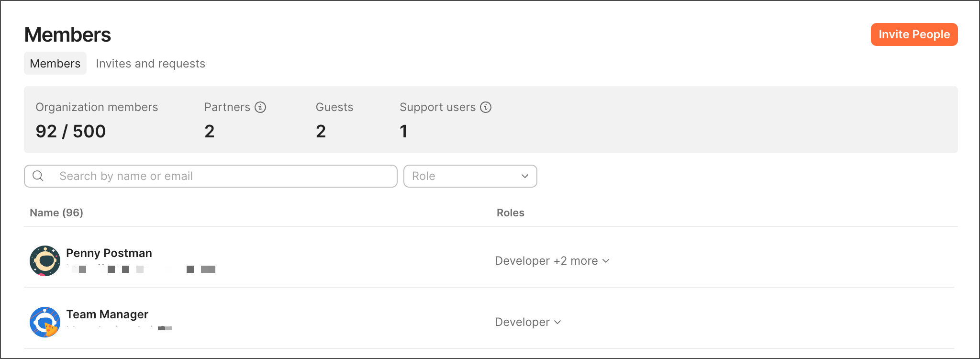Click the 92 / 500 organization members count

(71, 131)
